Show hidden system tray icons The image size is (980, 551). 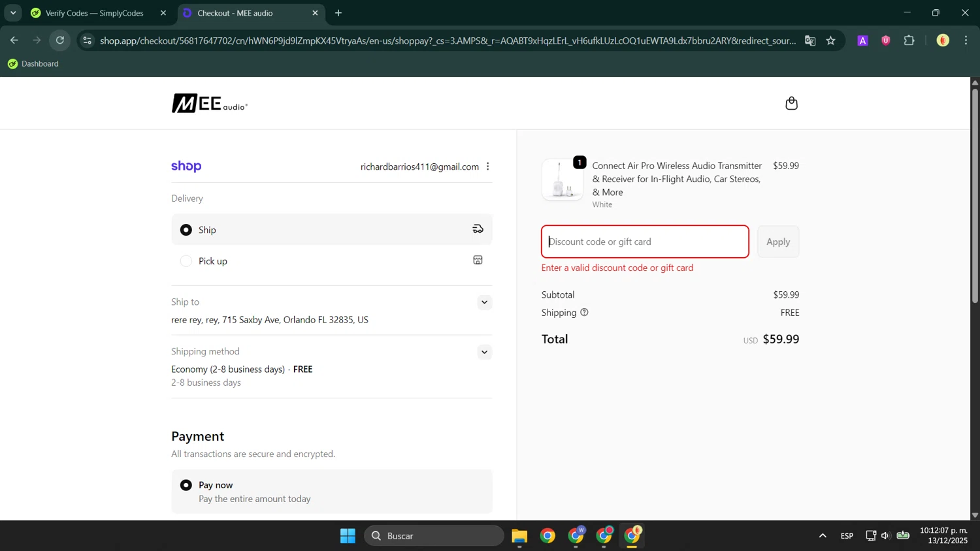[x=823, y=536]
